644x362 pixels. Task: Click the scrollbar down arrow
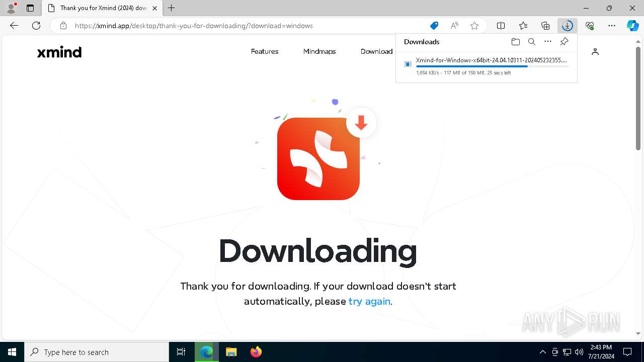pyautogui.click(x=638, y=333)
